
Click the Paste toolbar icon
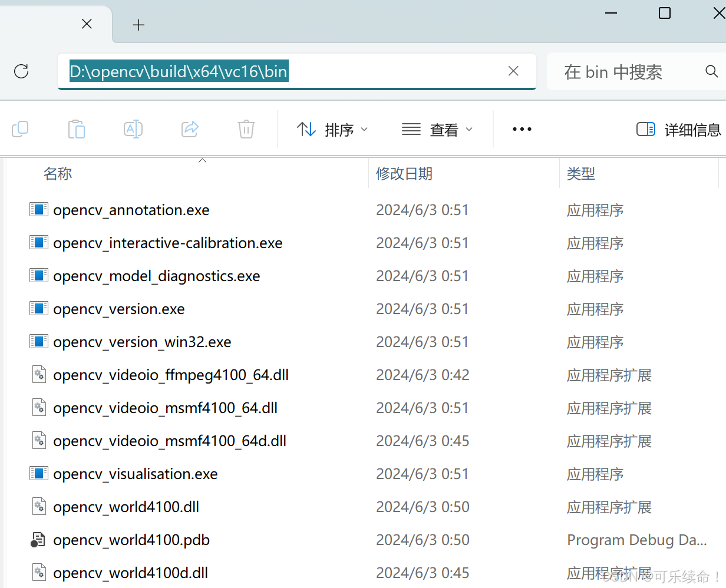(x=77, y=129)
